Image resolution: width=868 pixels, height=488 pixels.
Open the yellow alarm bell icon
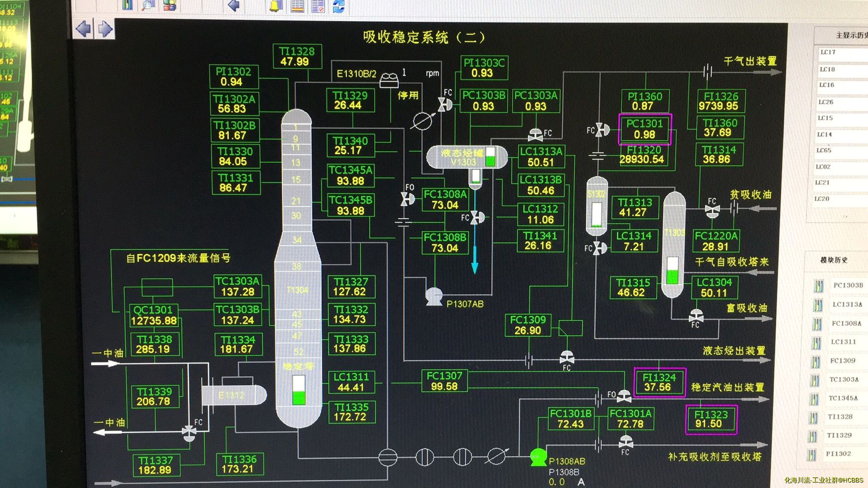point(274,6)
